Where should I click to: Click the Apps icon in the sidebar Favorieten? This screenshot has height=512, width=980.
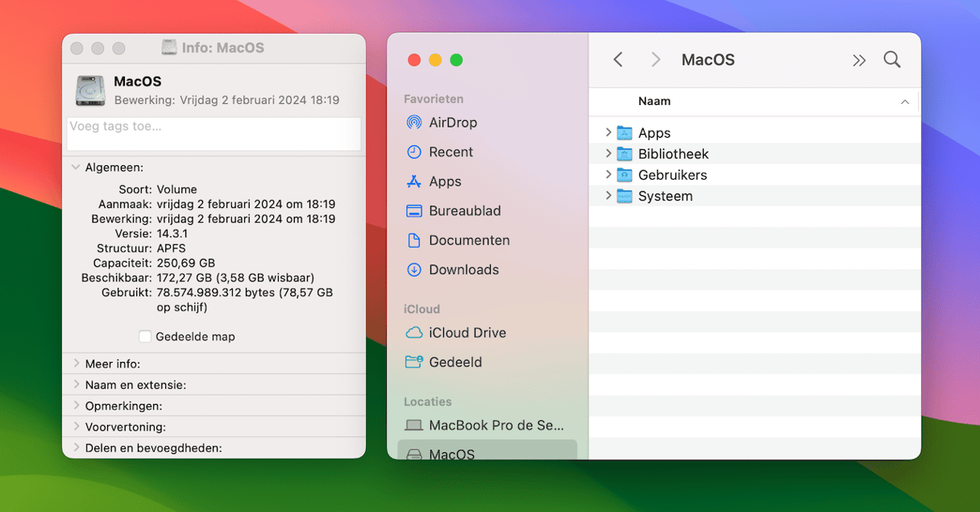413,181
